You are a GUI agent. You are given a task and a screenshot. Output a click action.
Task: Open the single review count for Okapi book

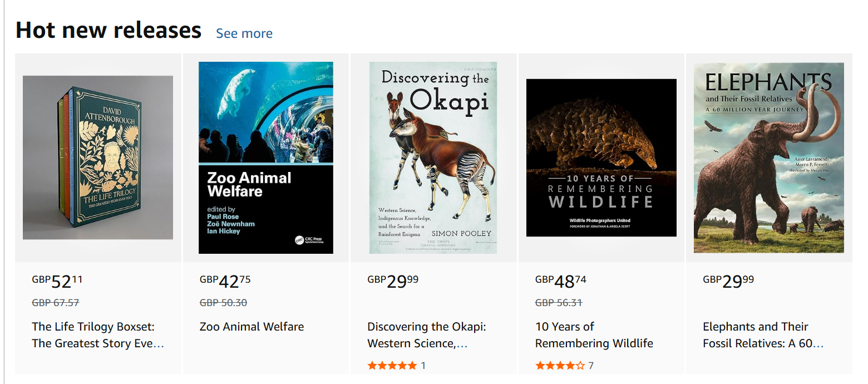tap(423, 366)
